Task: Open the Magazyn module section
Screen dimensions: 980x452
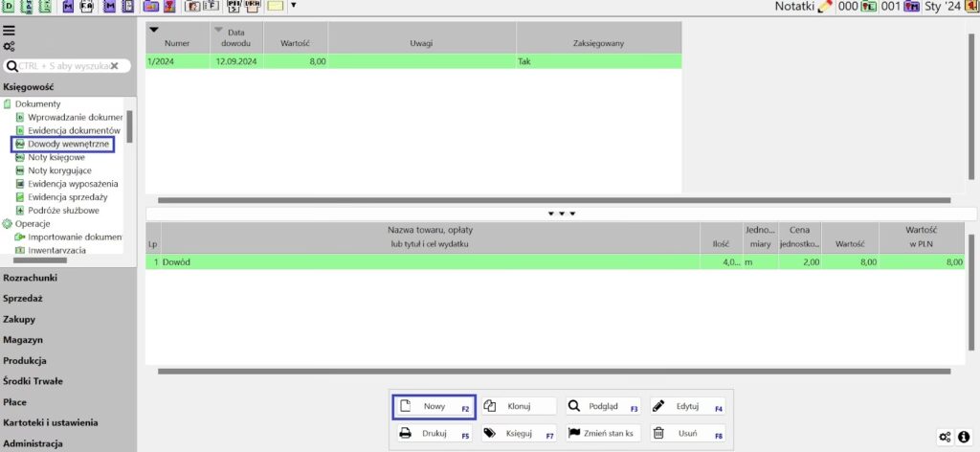Action: [x=23, y=340]
